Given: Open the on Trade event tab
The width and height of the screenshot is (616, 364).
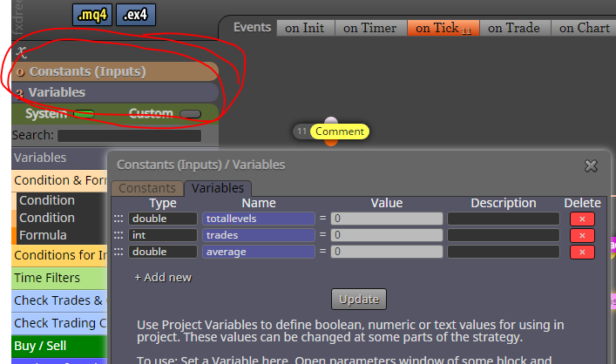Looking at the screenshot, I should (x=514, y=28).
